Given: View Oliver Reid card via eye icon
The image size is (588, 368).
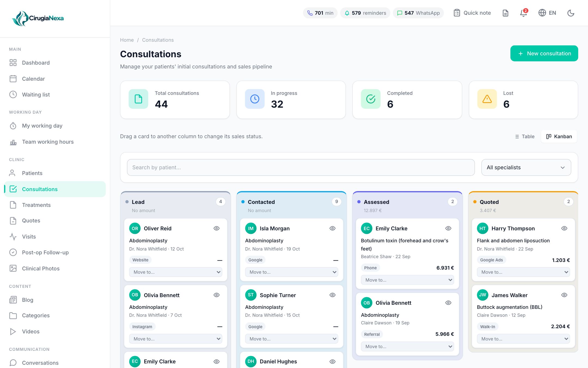Looking at the screenshot, I should [x=216, y=228].
